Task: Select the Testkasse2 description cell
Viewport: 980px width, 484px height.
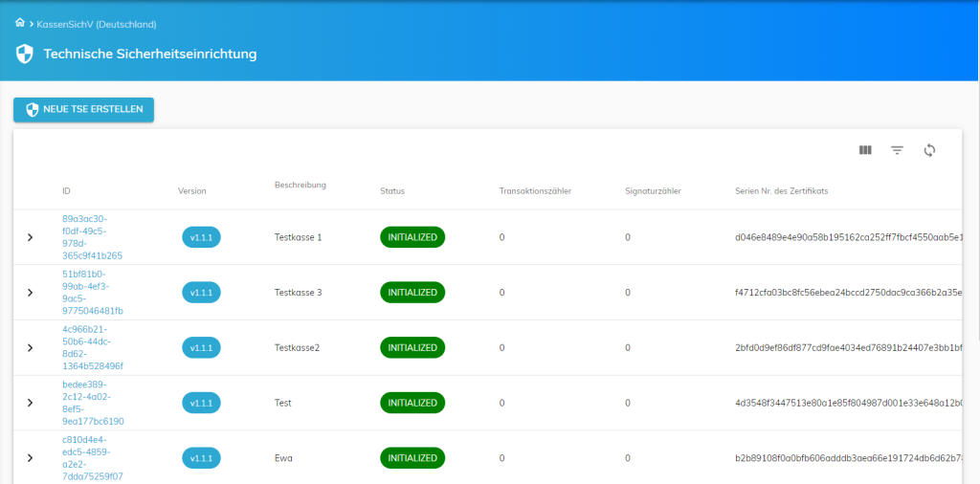Action: [x=297, y=347]
